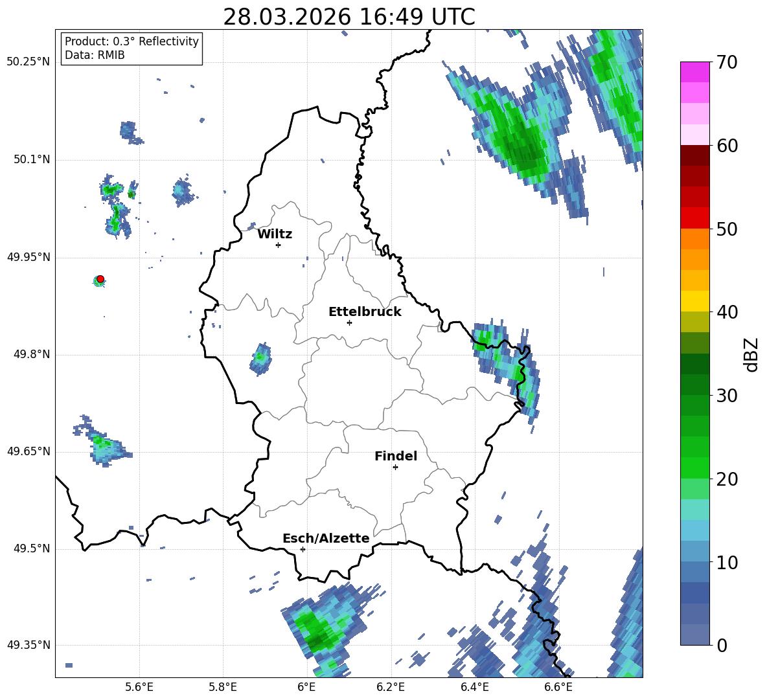
Task: Click the colorbar 0 tick label
Action: point(722,646)
